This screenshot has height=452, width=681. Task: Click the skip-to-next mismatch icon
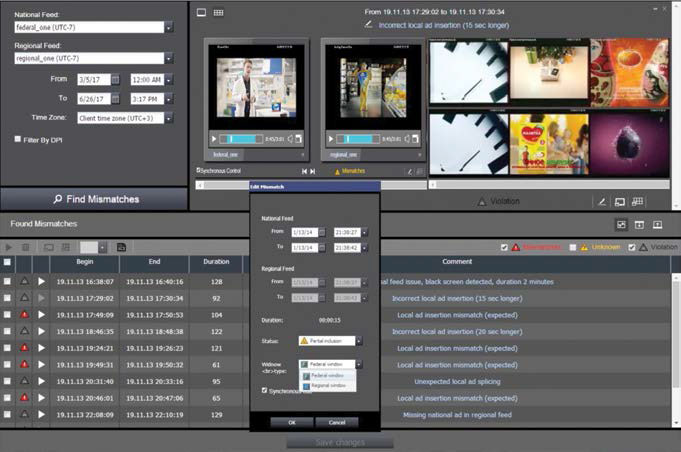pyautogui.click(x=312, y=171)
